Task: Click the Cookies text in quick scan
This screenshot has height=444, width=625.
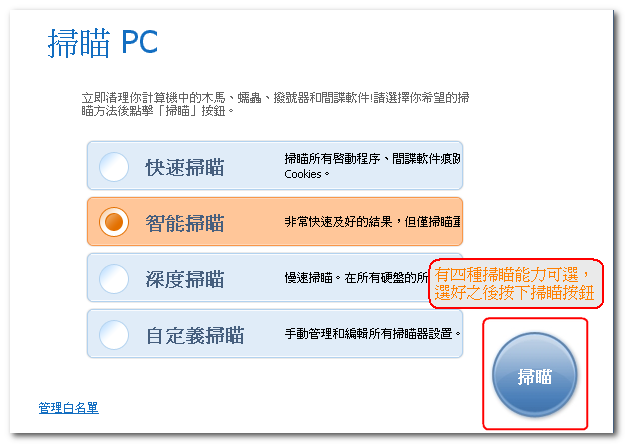Action: pyautogui.click(x=307, y=174)
